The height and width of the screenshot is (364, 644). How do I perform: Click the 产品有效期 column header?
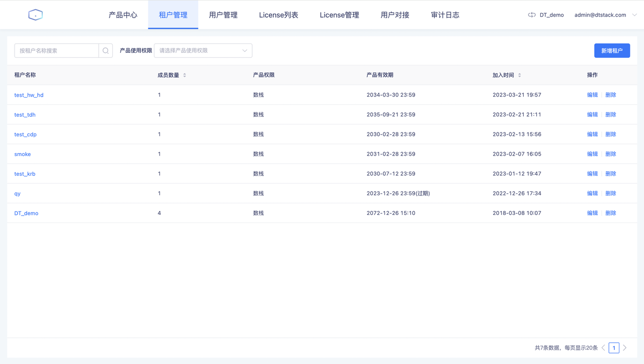pyautogui.click(x=380, y=75)
